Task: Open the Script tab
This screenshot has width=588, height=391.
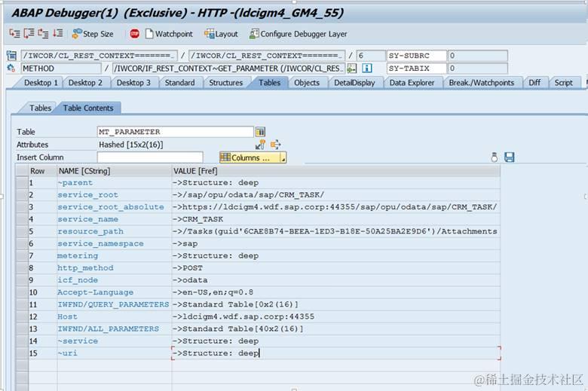Action: click(563, 83)
